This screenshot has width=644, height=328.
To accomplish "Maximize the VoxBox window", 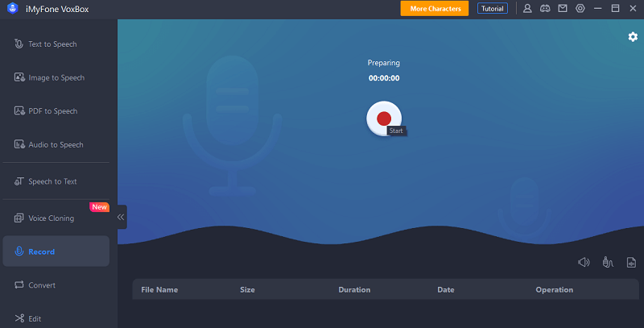I will coord(615,9).
